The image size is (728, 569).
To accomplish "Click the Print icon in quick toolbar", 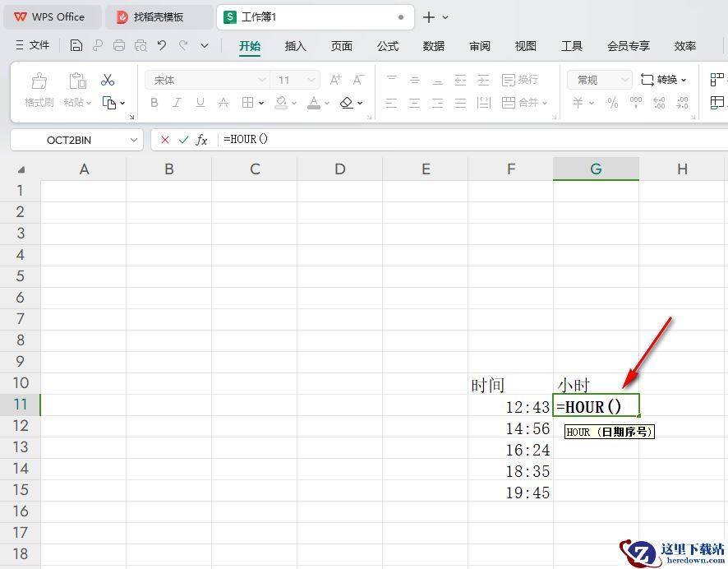I will 119,45.
